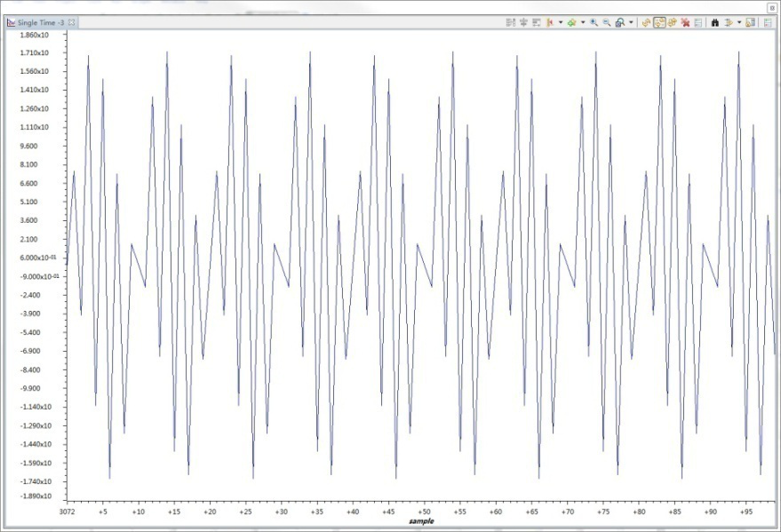Click the zoom in magnifier icon

594,22
